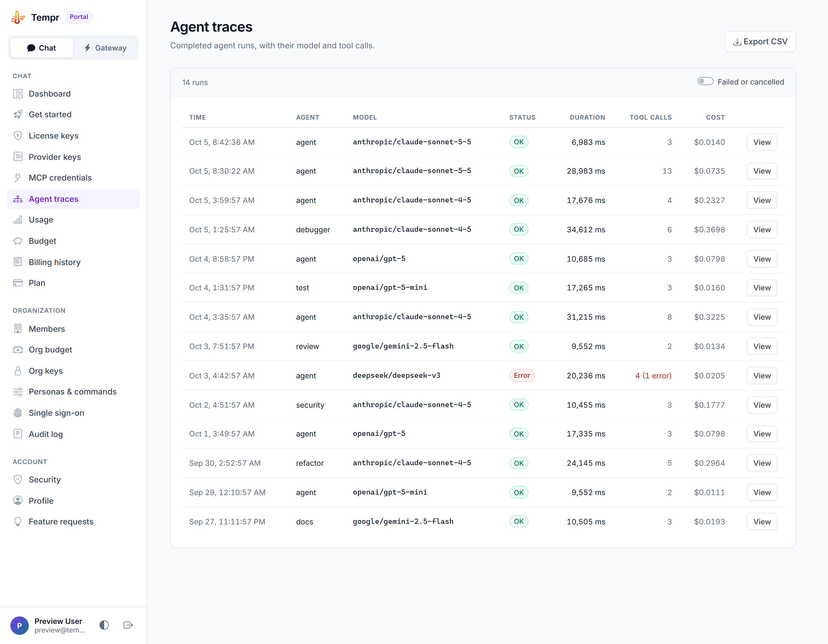Click the Budget piggy bank icon

(x=18, y=241)
